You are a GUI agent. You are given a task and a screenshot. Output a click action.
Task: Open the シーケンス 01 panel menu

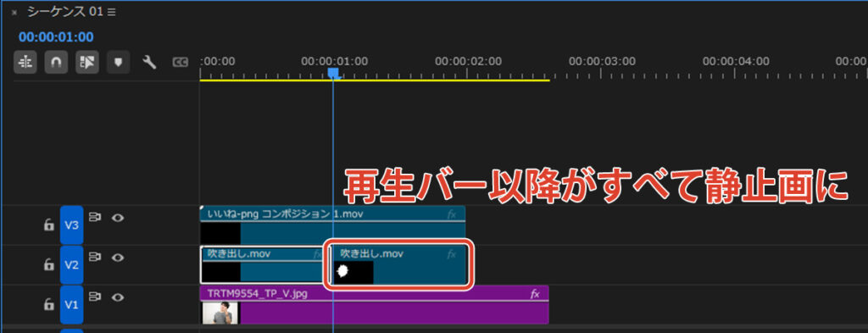pyautogui.click(x=111, y=12)
